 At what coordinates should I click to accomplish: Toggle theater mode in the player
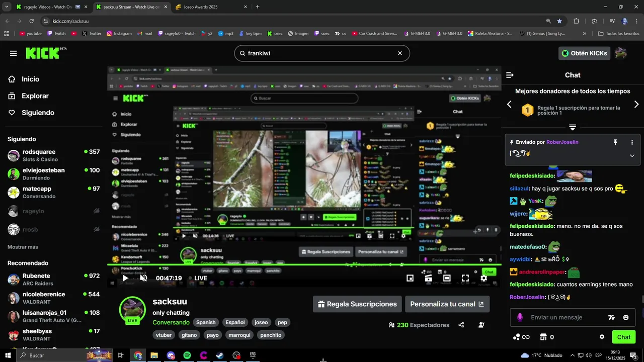click(447, 278)
